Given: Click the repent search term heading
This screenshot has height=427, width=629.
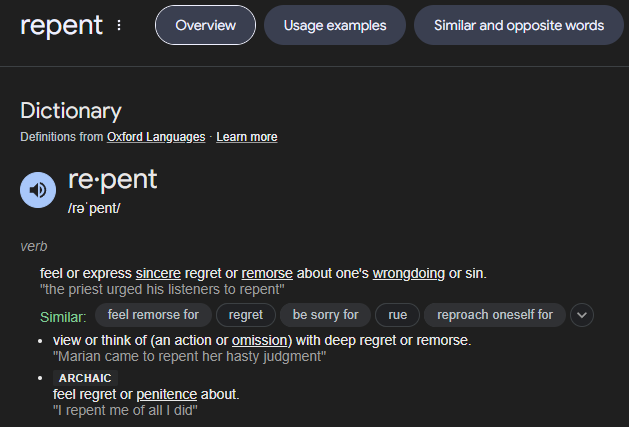Looking at the screenshot, I should [x=61, y=26].
